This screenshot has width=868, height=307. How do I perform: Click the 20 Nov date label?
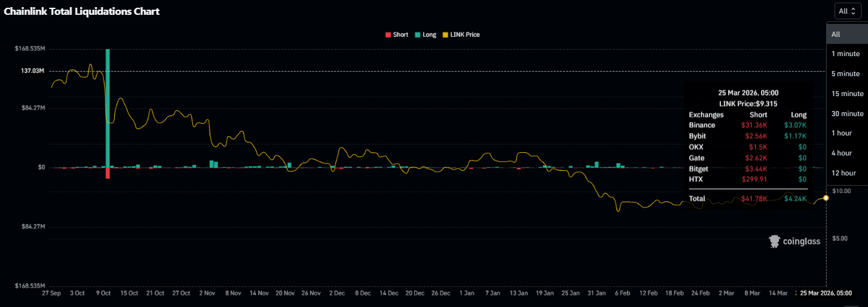point(285,293)
